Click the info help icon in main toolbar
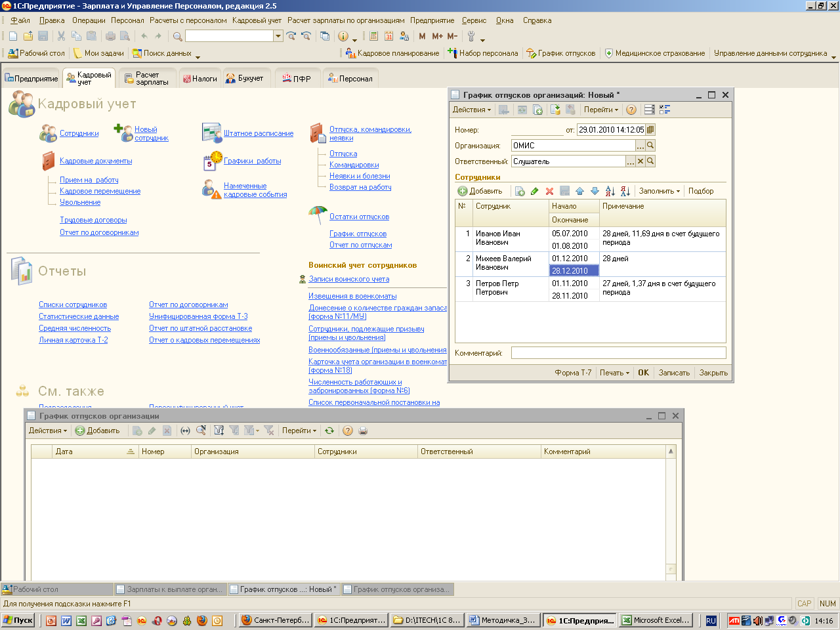 click(x=343, y=36)
